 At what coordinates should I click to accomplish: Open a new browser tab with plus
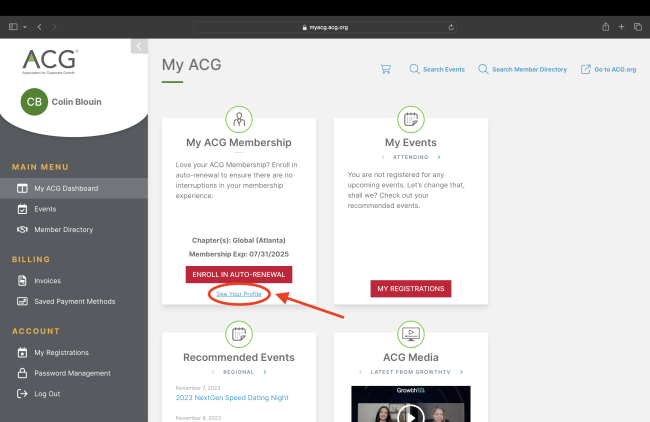pos(621,27)
